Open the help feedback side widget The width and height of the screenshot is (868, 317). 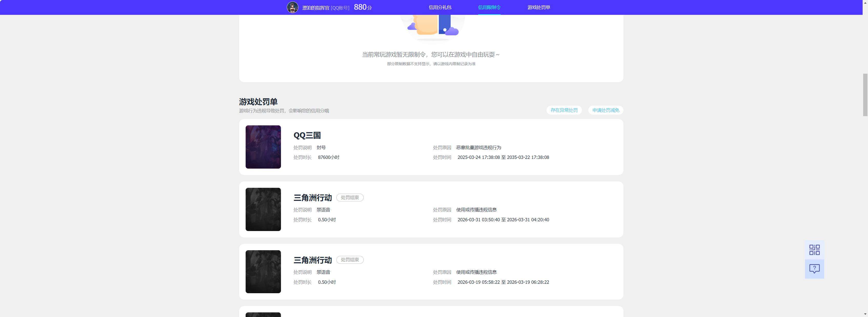(x=814, y=269)
